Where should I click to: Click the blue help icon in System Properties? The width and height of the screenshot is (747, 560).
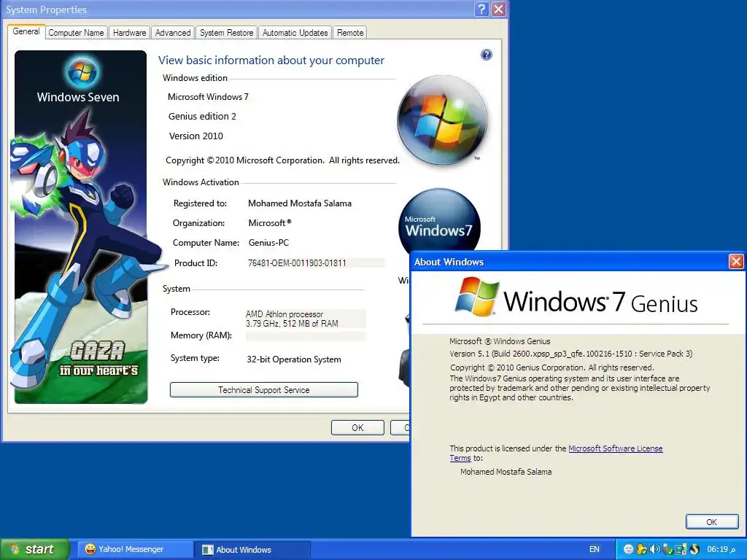[487, 55]
